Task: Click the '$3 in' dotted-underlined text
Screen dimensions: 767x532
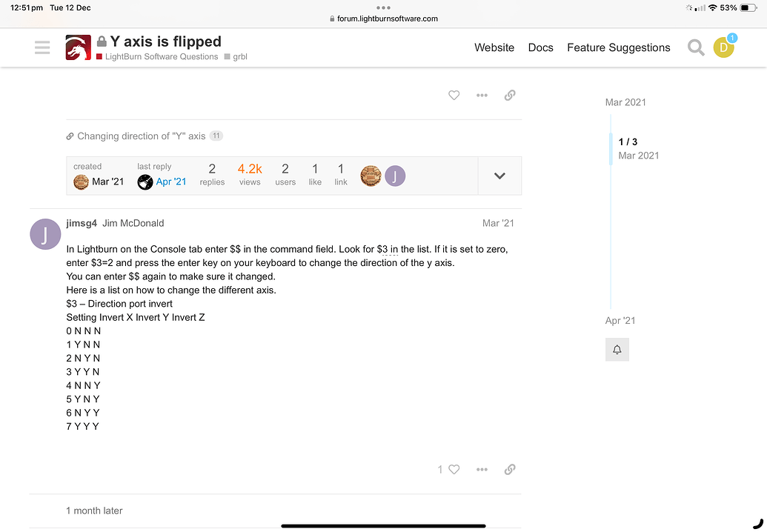Action: tap(388, 250)
